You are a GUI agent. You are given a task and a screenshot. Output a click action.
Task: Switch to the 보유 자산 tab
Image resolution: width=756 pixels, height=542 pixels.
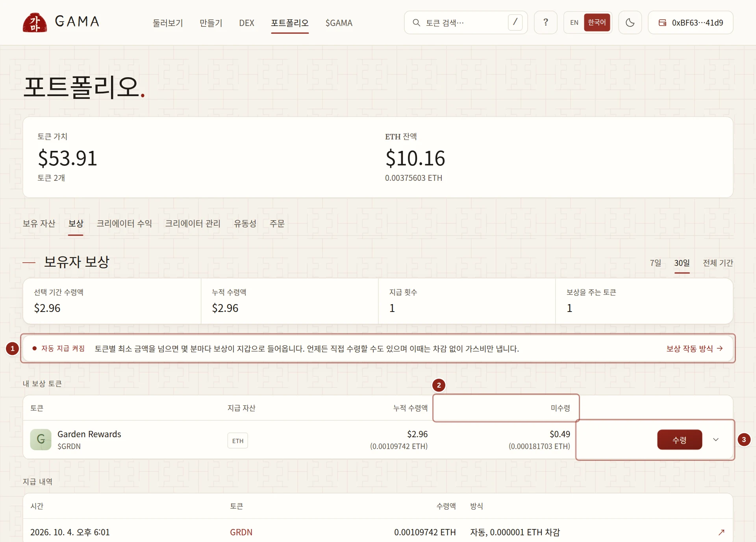pyautogui.click(x=39, y=223)
